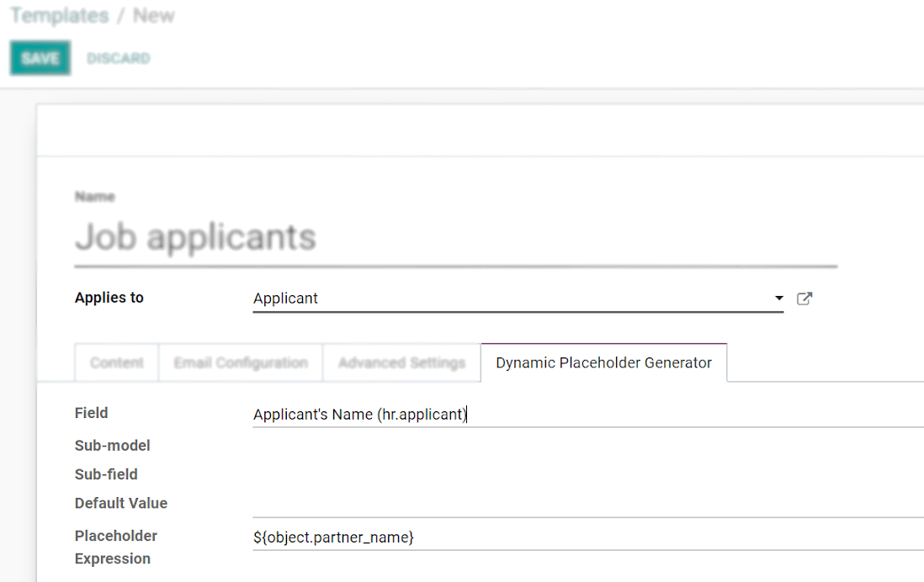This screenshot has height=582, width=924.
Task: Click the dropdown arrow on Applies to field
Action: point(778,298)
